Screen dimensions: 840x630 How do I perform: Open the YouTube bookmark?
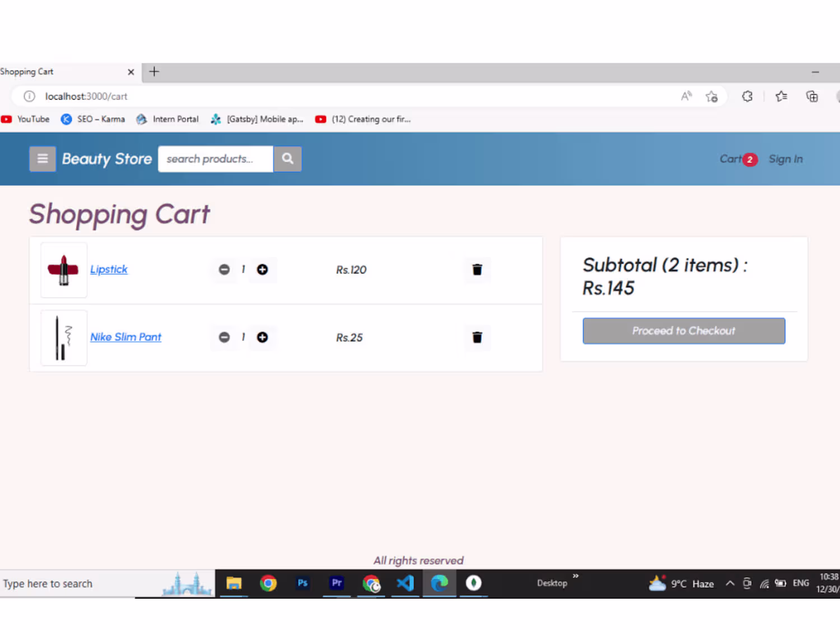click(x=26, y=119)
